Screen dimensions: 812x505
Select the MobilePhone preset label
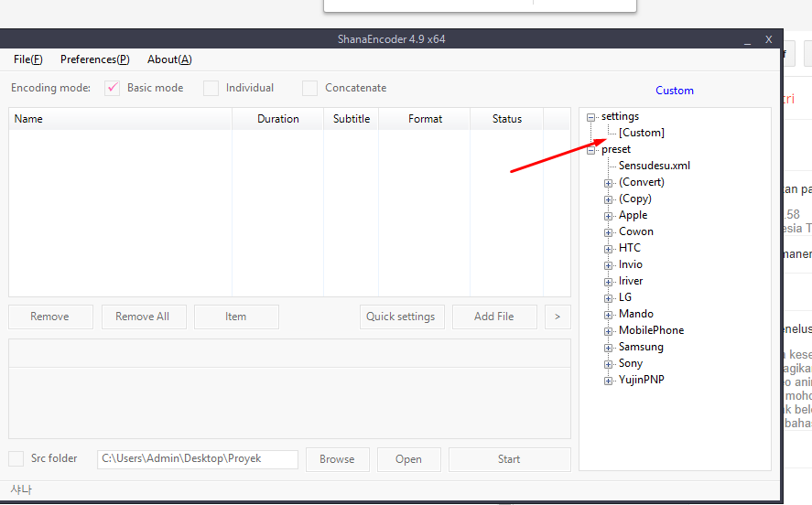coord(651,330)
